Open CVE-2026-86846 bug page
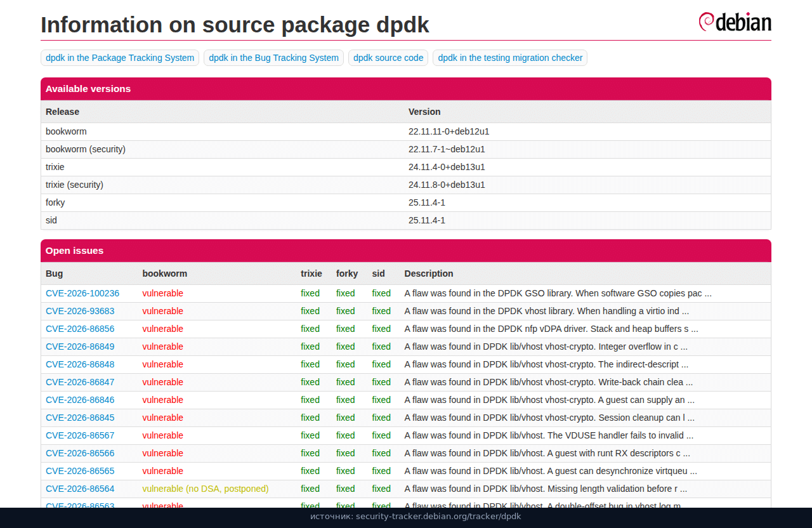The height and width of the screenshot is (528, 812). 80,400
